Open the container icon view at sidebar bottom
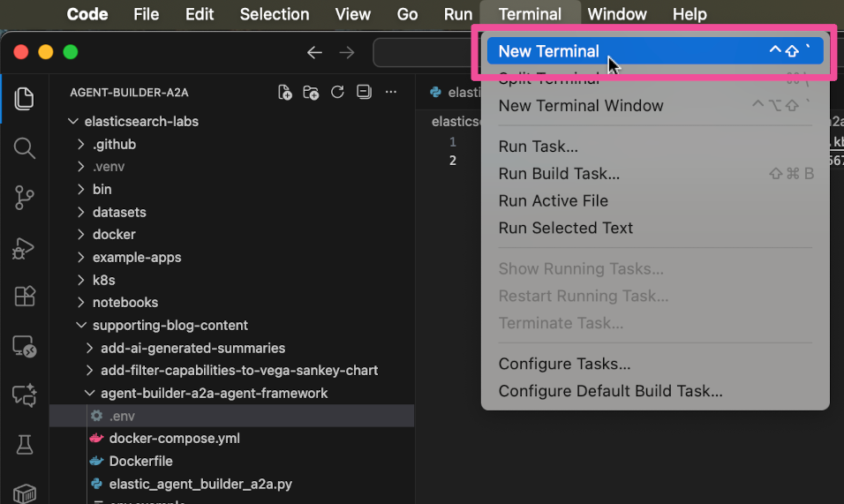This screenshot has height=504, width=844. tap(24, 493)
